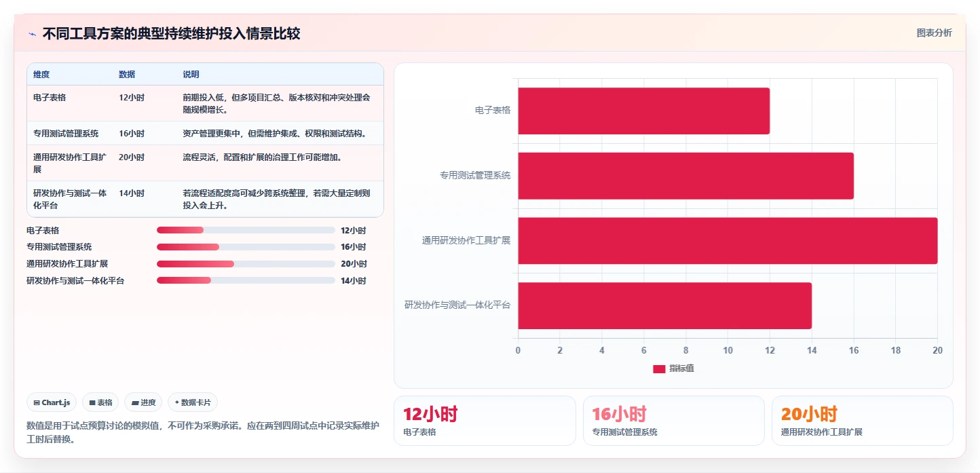
Task: Click the 研发协作与测试一体化平台 progress bar
Action: (x=246, y=280)
